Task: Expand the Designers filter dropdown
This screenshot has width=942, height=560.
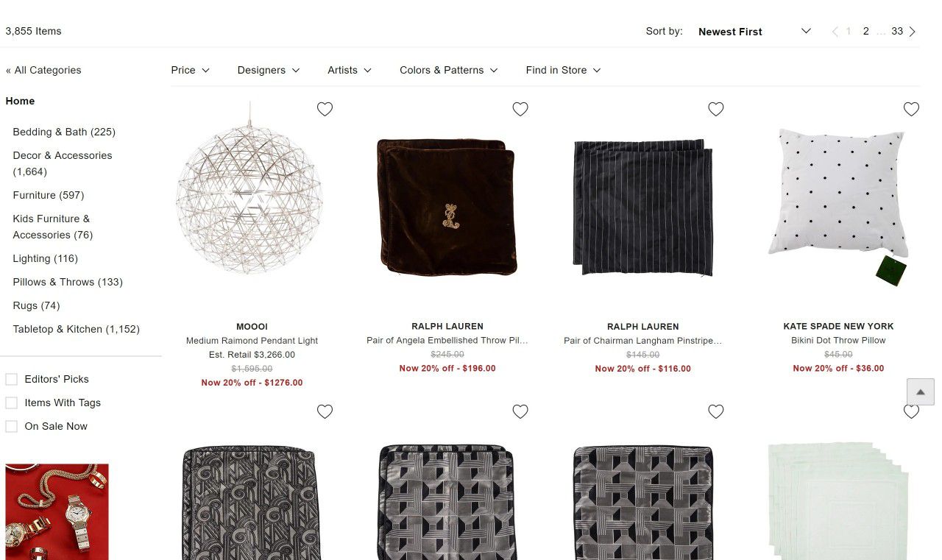Action: tap(268, 71)
